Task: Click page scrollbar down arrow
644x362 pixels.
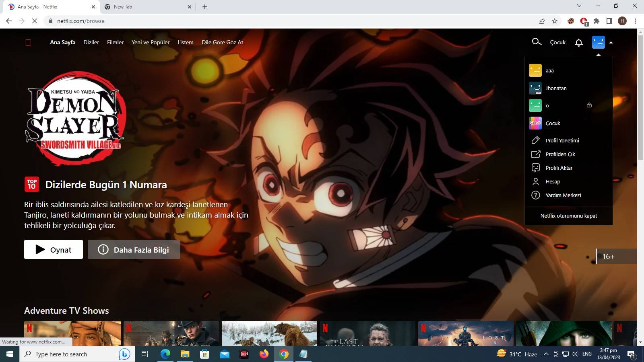Action: click(640, 343)
